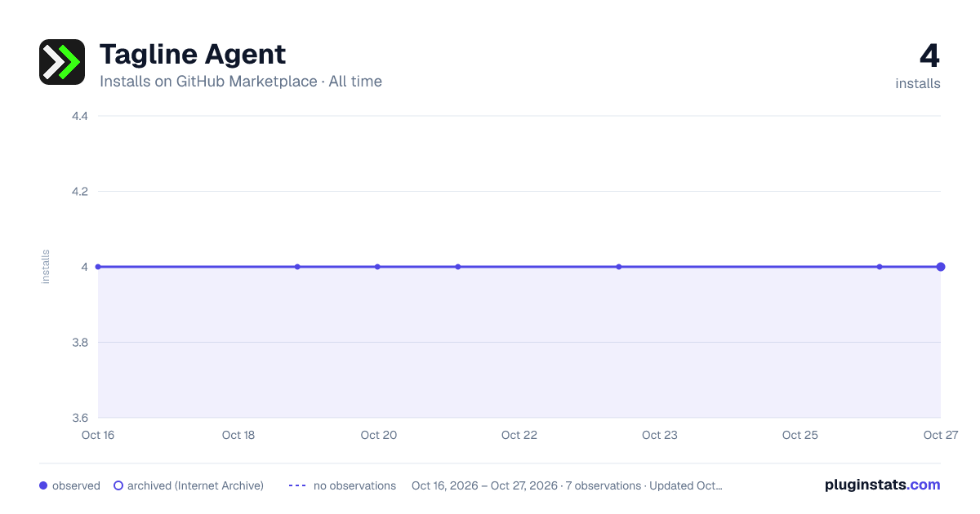Click the Tagline Agent logo icon
980x514 pixels.
(62, 62)
